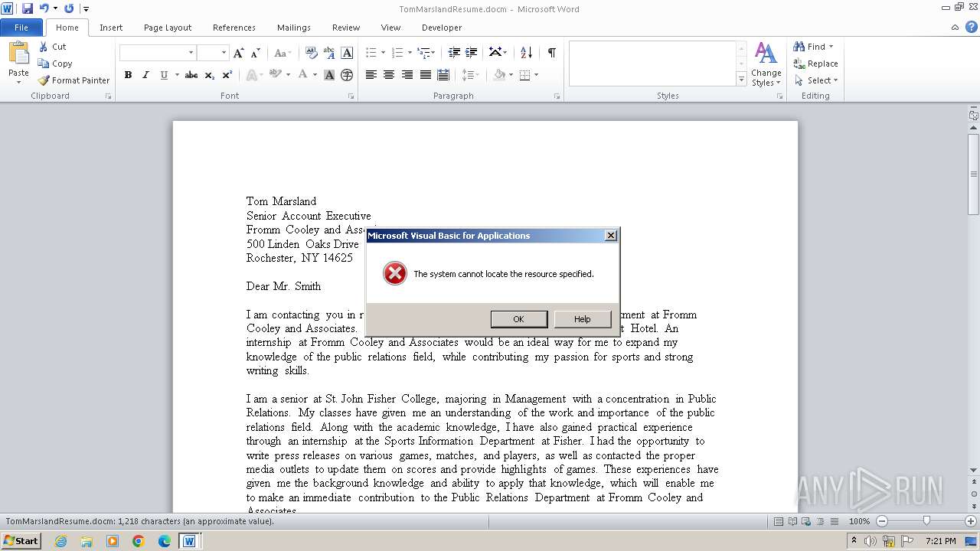Toggle Bold formatting
The width and height of the screenshot is (980, 551).
pos(128,75)
